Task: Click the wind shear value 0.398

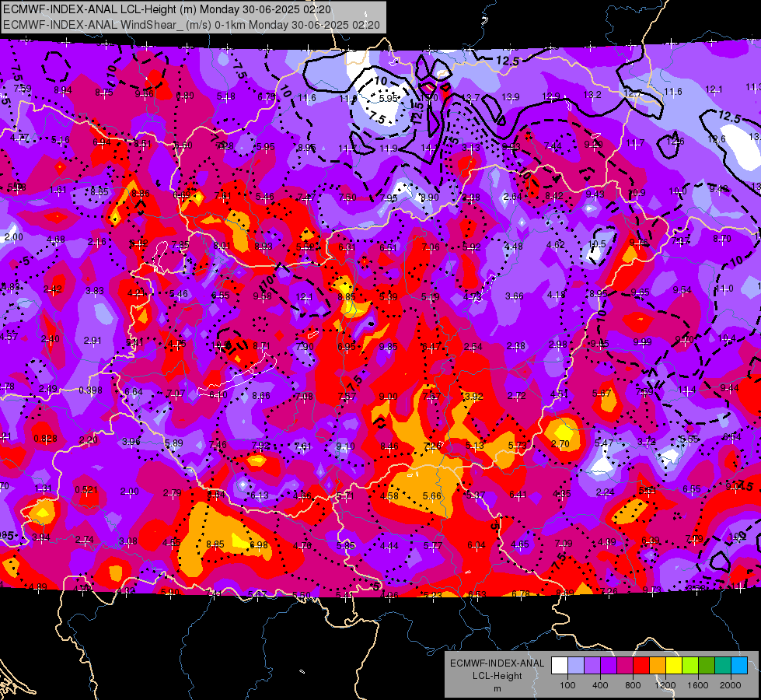Action: (x=90, y=390)
